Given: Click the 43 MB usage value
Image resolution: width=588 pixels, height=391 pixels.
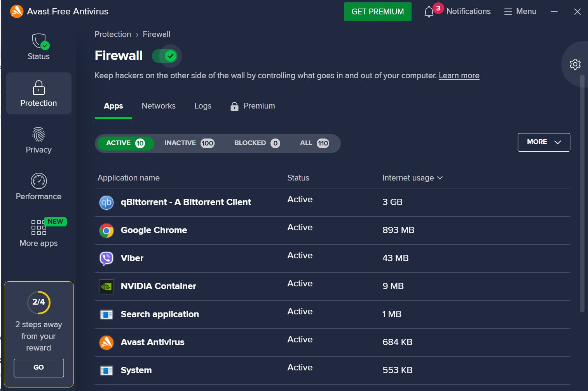Looking at the screenshot, I should pyautogui.click(x=395, y=258).
